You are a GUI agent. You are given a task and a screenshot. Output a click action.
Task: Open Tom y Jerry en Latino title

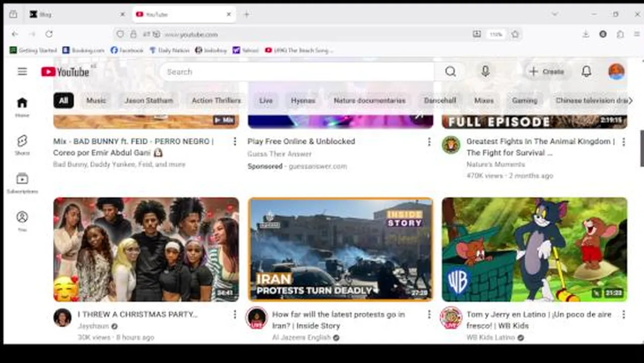click(x=539, y=320)
